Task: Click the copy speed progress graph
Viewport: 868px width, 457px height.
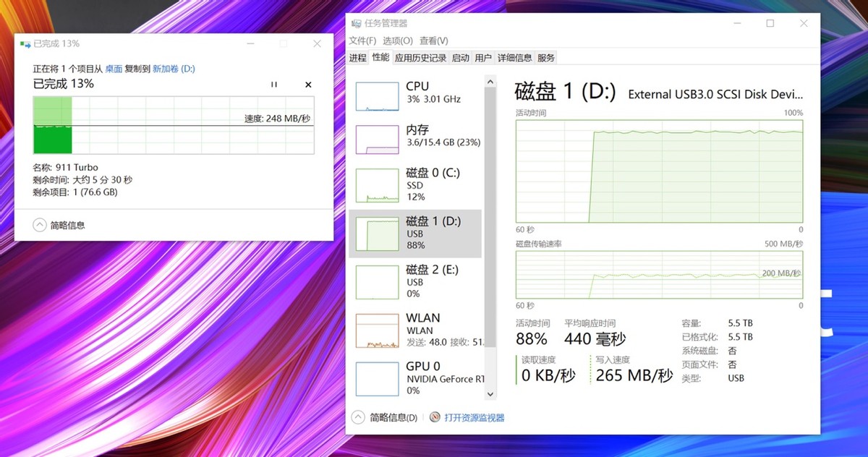Action: 174,125
